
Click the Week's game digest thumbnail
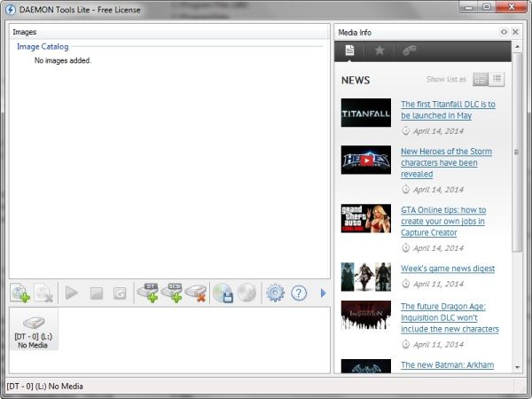click(x=366, y=277)
